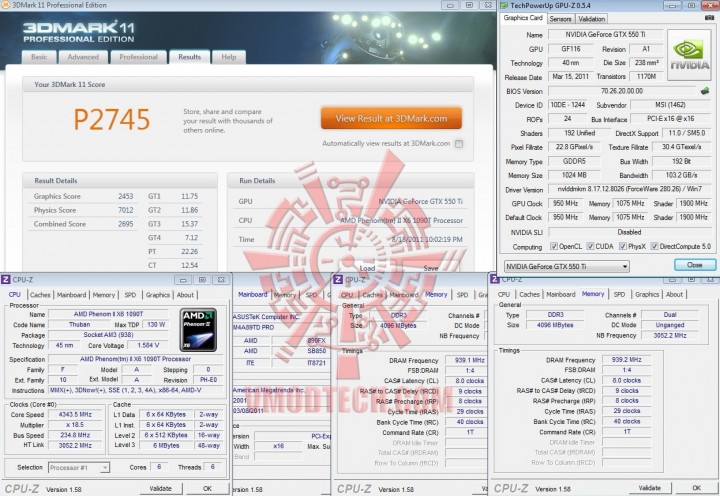This screenshot has width=720, height=496.
Task: Open About tab in right CPU-Z window
Action: click(674, 294)
